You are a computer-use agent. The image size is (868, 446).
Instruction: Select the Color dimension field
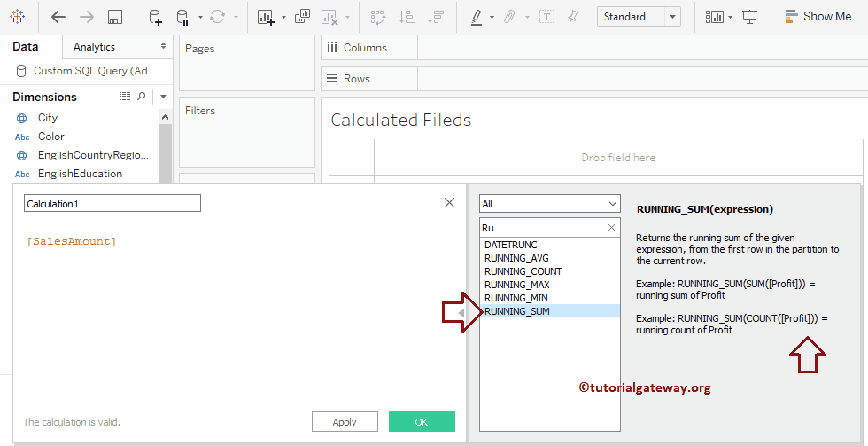tap(51, 137)
